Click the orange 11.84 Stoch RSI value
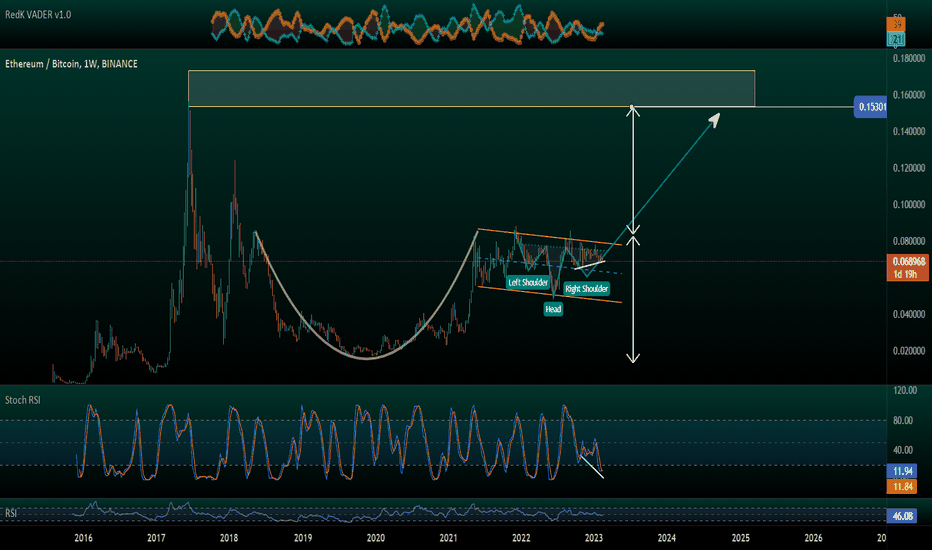The height and width of the screenshot is (550, 932). tap(902, 487)
